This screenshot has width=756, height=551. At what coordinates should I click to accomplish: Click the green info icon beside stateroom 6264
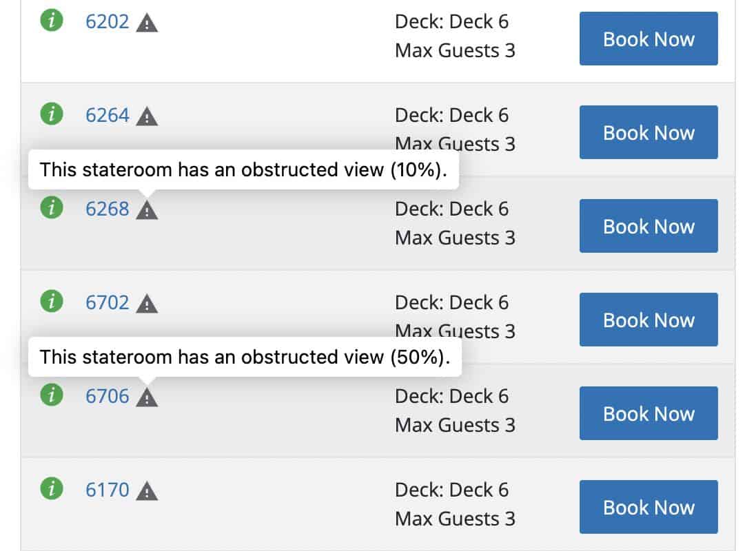(51, 114)
